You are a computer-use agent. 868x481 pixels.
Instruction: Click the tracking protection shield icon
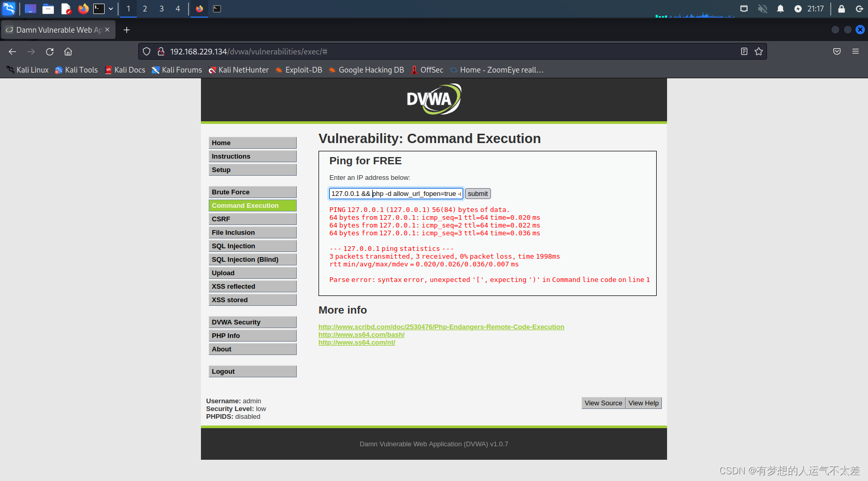(x=147, y=51)
